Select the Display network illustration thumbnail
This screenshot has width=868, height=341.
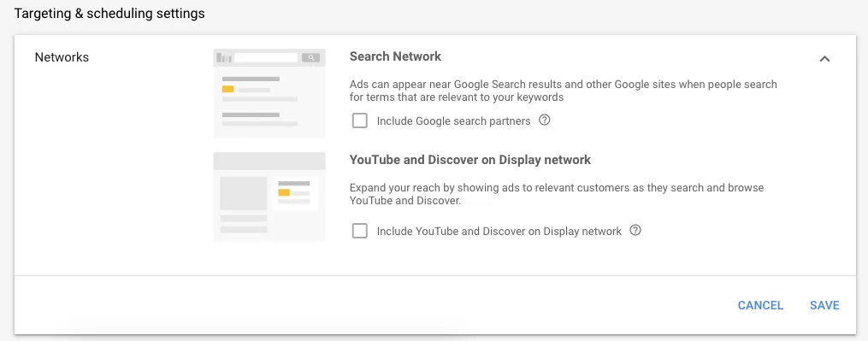[269, 197]
